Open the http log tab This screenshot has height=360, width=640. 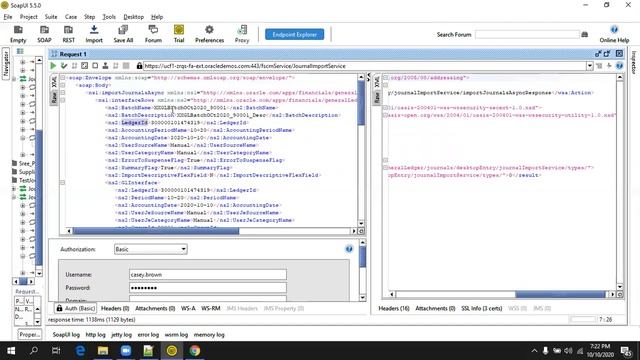click(96, 334)
